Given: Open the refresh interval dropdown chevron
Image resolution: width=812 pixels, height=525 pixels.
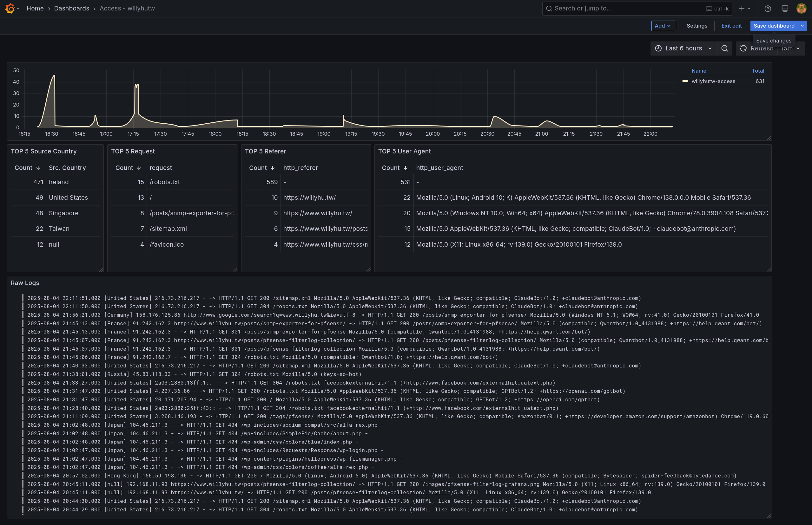Looking at the screenshot, I should 798,49.
